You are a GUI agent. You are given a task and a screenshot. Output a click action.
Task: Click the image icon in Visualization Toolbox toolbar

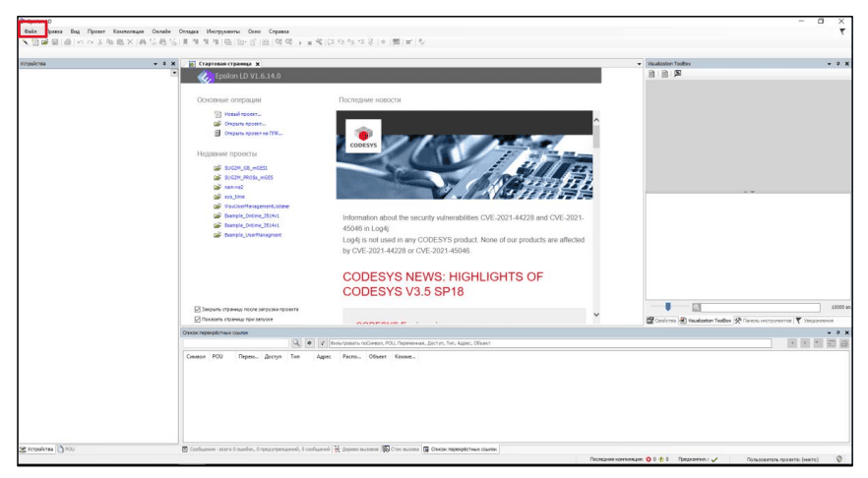tap(677, 74)
